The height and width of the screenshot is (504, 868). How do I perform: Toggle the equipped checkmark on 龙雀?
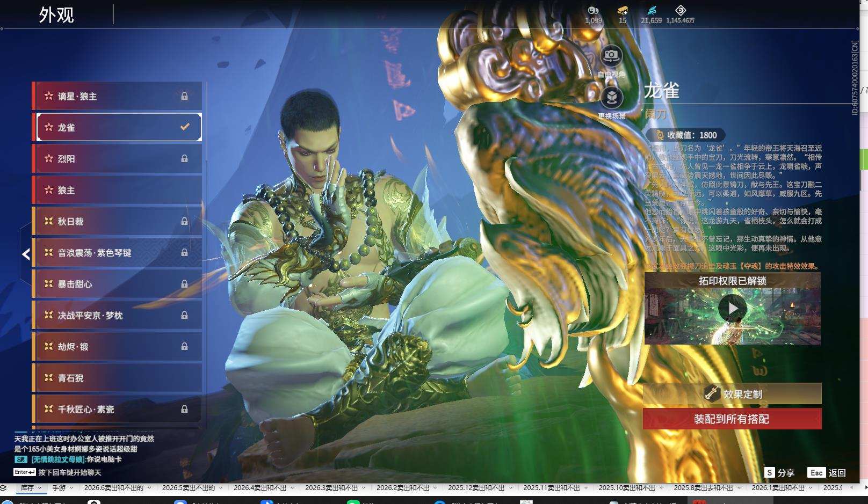point(185,127)
